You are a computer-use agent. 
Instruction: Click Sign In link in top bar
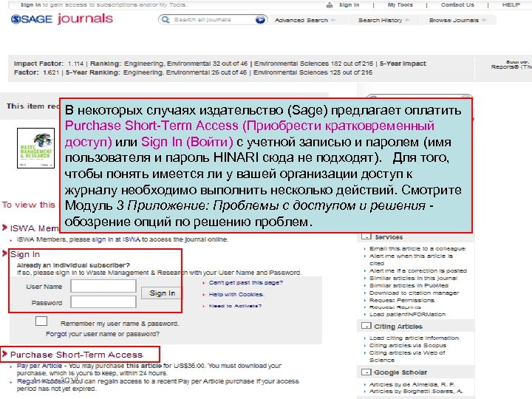click(349, 4)
